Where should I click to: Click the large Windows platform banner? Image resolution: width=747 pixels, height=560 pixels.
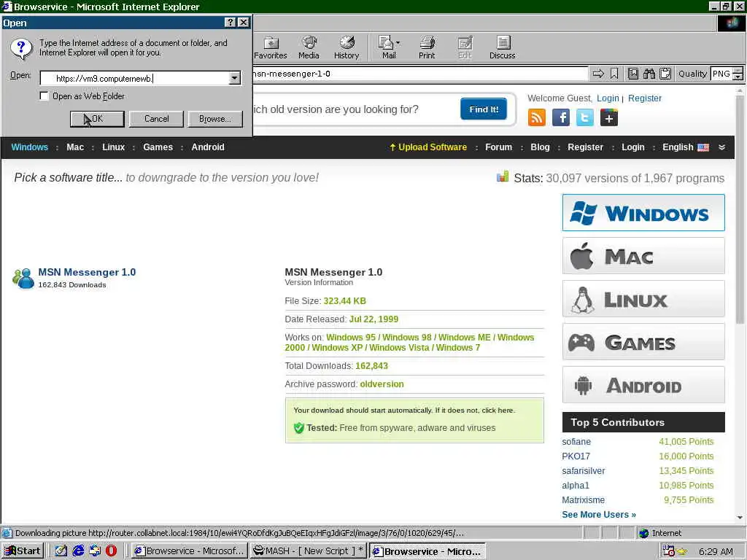pyautogui.click(x=643, y=212)
